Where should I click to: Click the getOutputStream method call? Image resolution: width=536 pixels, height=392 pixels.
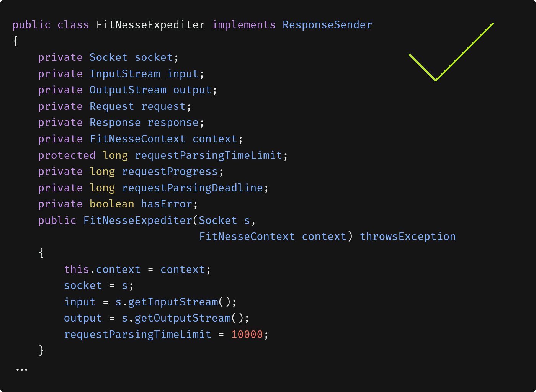coord(183,318)
